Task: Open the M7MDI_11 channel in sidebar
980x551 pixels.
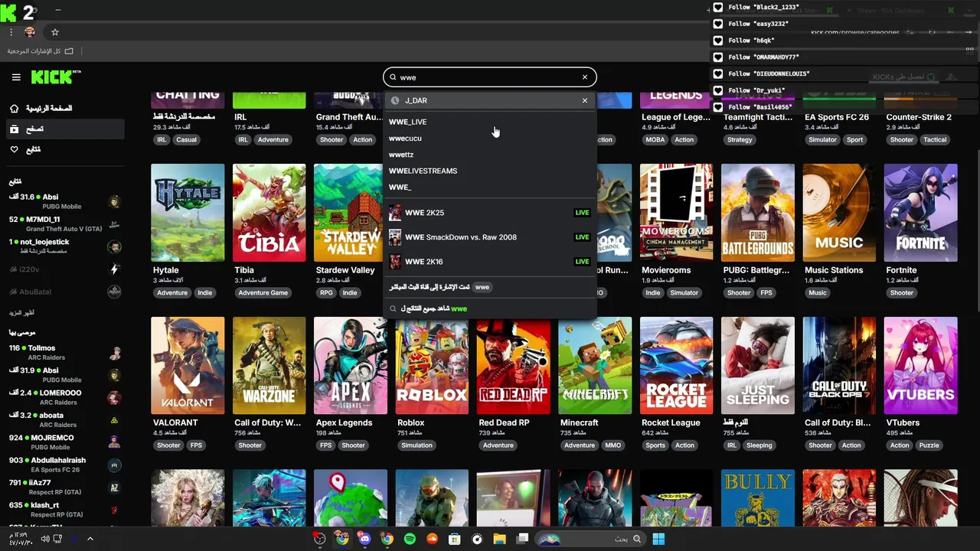Action: point(65,223)
